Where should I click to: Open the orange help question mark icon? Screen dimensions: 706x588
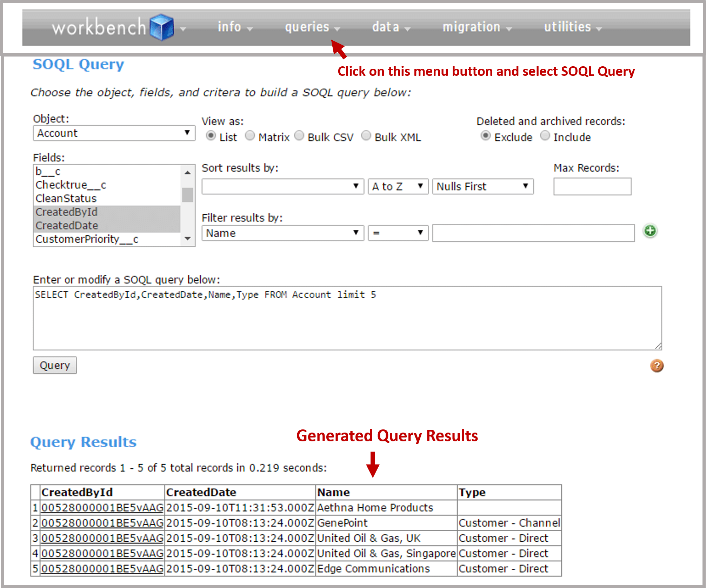coord(657,366)
